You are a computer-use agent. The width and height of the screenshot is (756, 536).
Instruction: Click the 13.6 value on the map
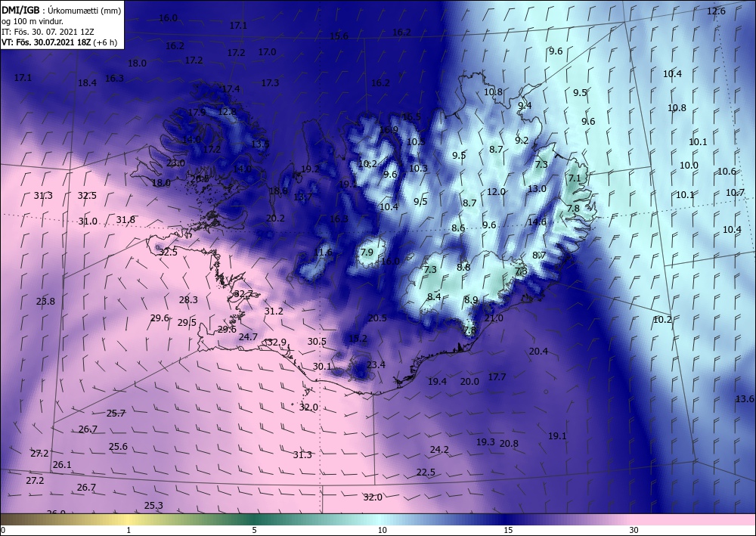[745, 398]
